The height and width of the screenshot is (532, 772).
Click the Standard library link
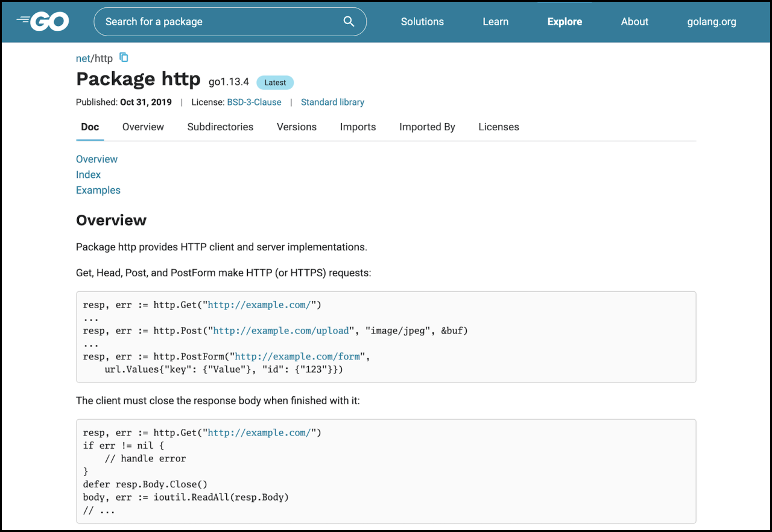click(332, 102)
